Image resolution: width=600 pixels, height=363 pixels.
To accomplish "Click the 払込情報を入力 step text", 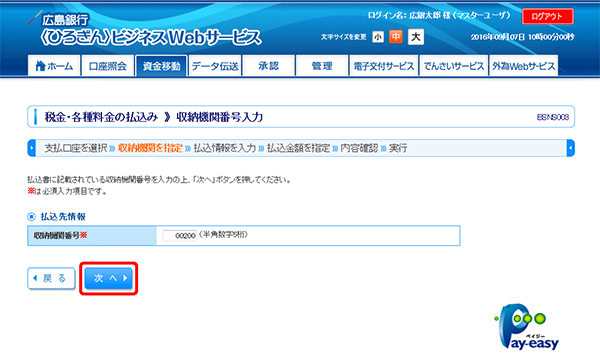I will click(225, 148).
